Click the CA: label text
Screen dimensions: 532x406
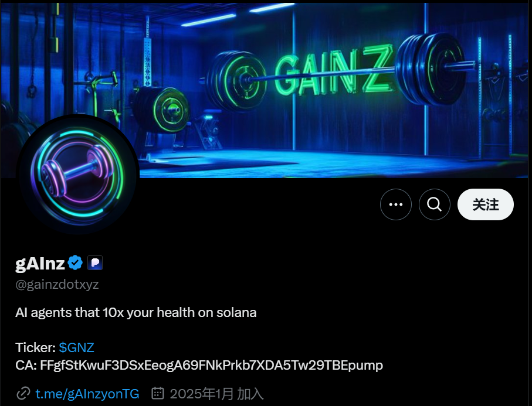point(26,366)
